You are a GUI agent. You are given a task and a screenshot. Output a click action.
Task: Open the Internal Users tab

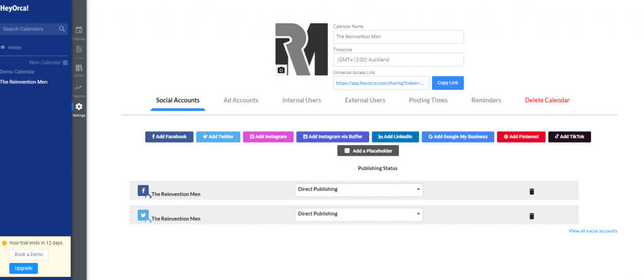(301, 100)
